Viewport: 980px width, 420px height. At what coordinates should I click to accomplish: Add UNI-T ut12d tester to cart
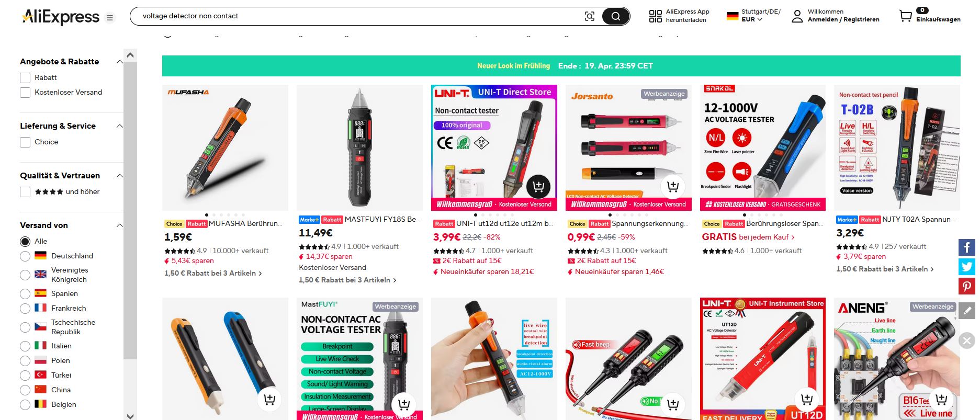coord(538,185)
